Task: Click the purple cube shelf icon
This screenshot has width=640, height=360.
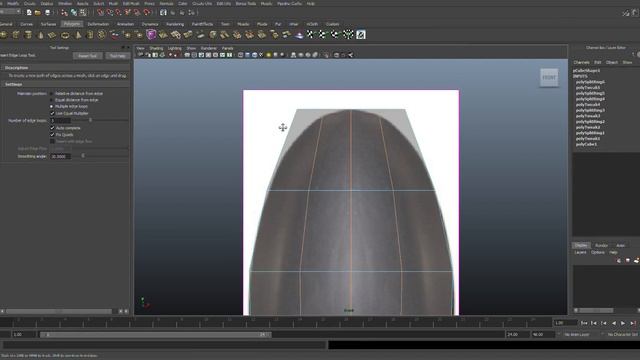Action: (x=151, y=35)
